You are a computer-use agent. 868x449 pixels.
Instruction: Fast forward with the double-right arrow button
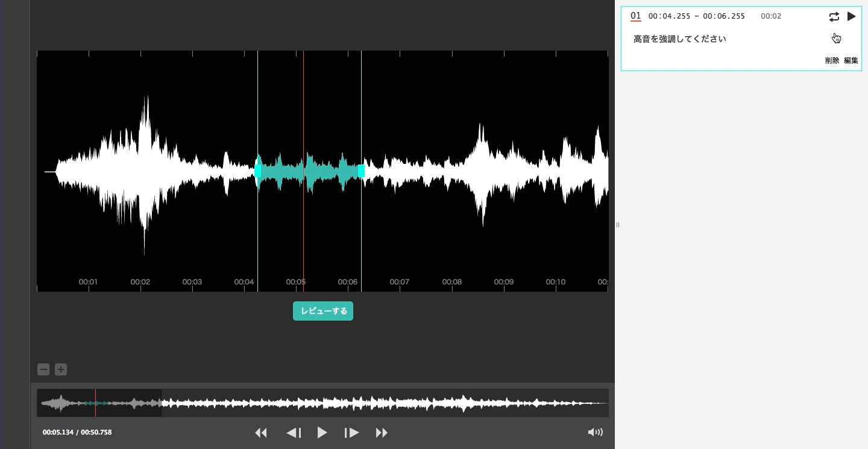tap(382, 432)
